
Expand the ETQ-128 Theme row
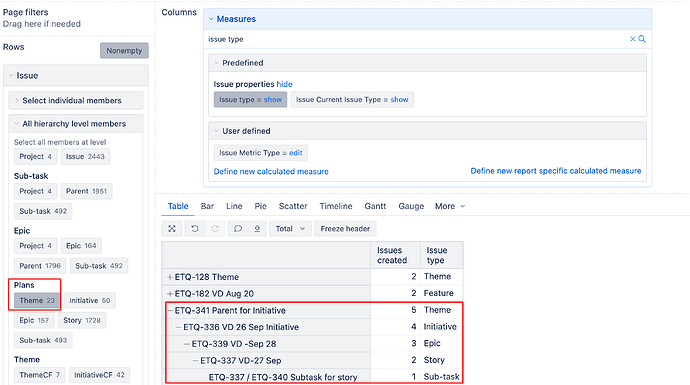coord(169,277)
